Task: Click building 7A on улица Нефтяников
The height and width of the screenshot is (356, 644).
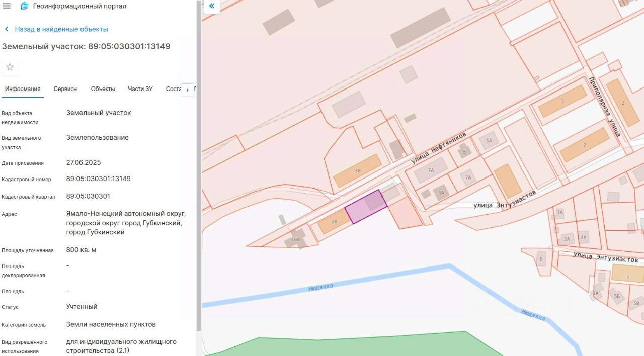Action: click(x=431, y=170)
